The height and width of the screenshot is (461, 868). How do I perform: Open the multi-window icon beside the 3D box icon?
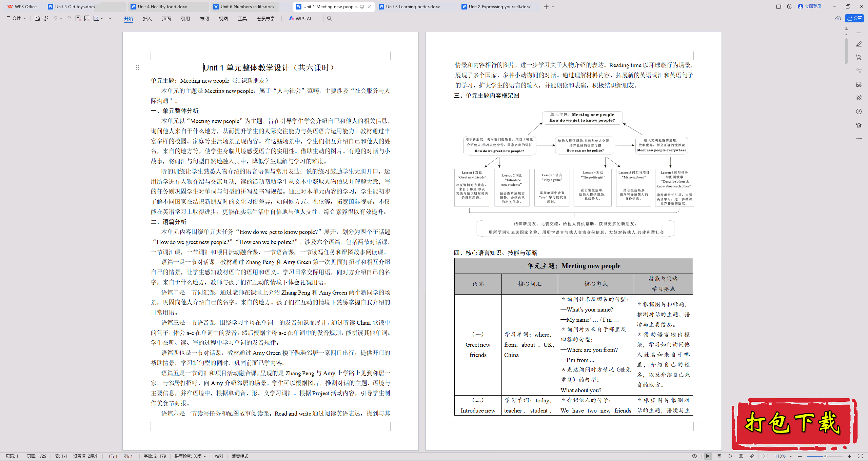tap(779, 6)
